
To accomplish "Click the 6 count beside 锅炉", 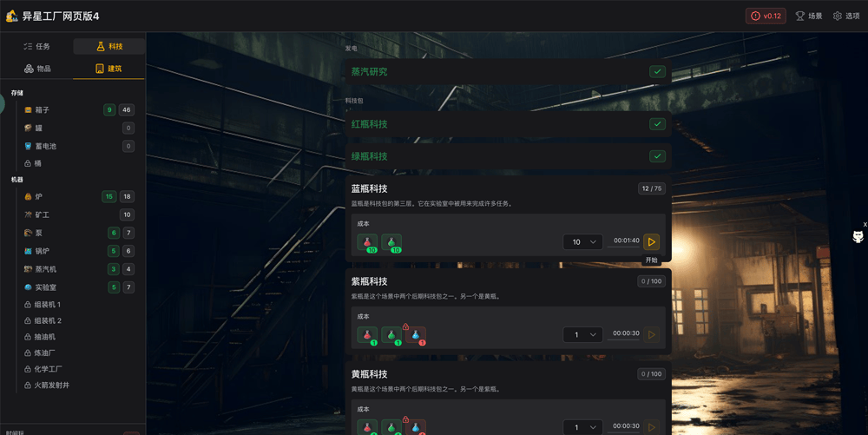I will click(x=128, y=251).
